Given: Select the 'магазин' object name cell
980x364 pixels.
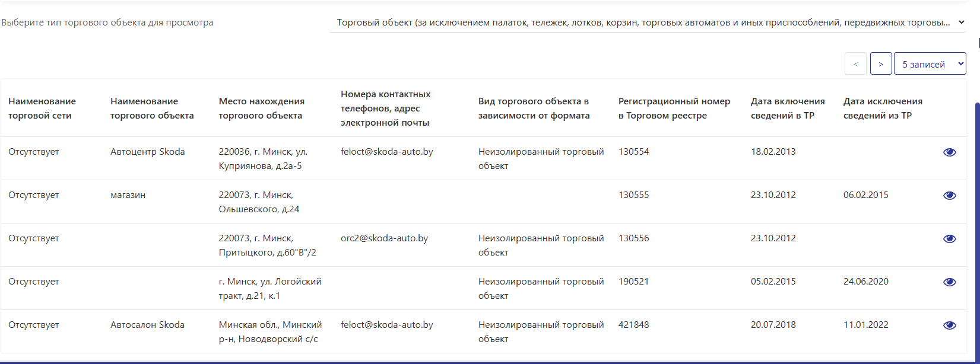Looking at the screenshot, I should point(128,195).
